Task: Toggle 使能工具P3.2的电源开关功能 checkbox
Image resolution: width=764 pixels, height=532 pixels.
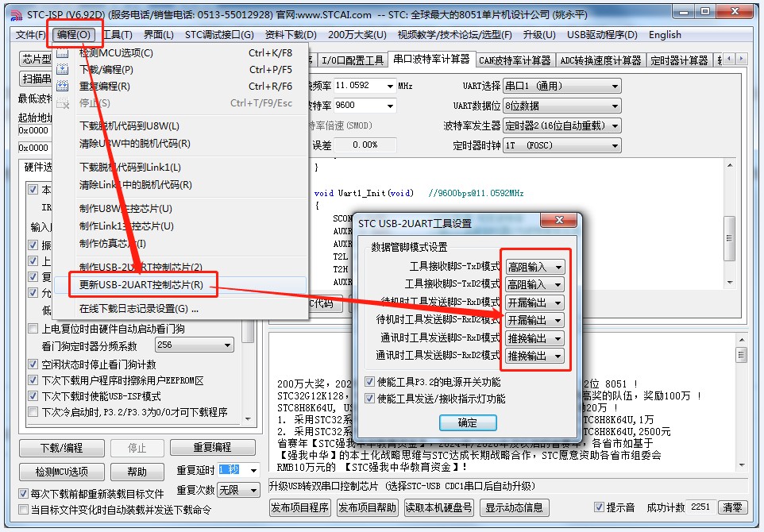Action: pos(370,381)
